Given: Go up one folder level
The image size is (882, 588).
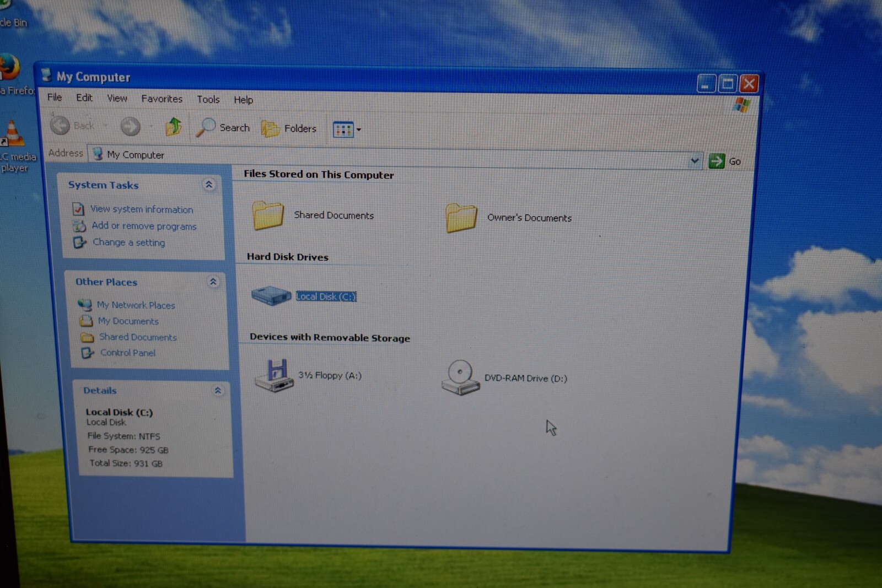Looking at the screenshot, I should pyautogui.click(x=174, y=127).
